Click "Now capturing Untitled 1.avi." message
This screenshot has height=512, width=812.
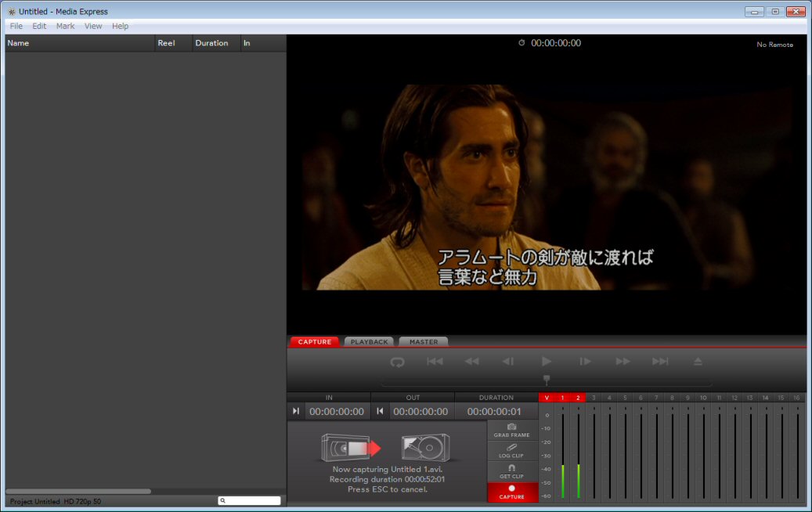[x=388, y=469]
